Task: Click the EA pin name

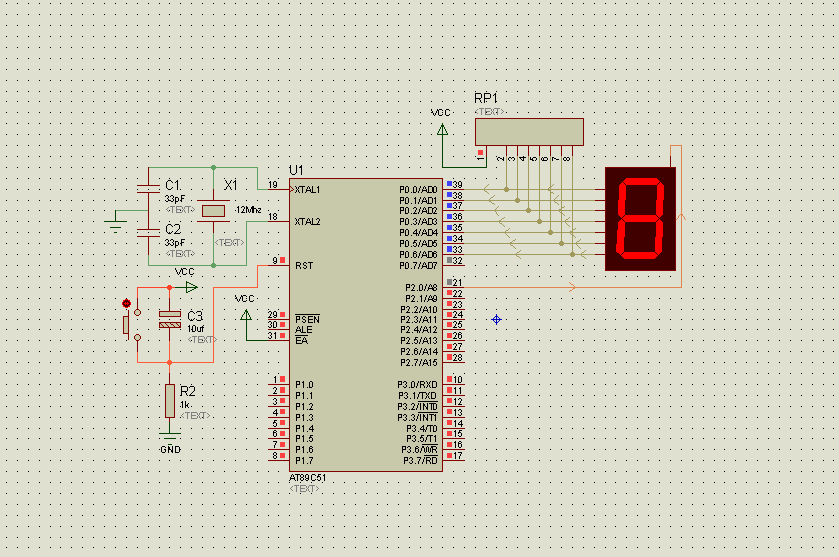Action: (301, 341)
